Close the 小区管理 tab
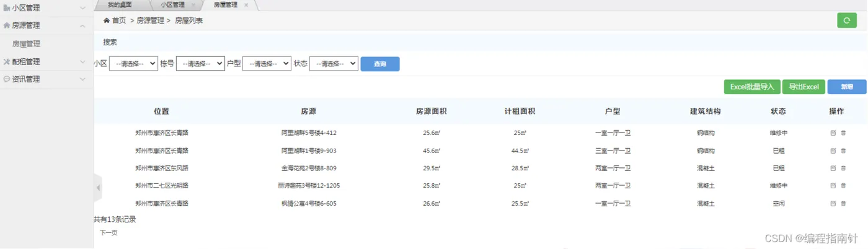 [193, 5]
